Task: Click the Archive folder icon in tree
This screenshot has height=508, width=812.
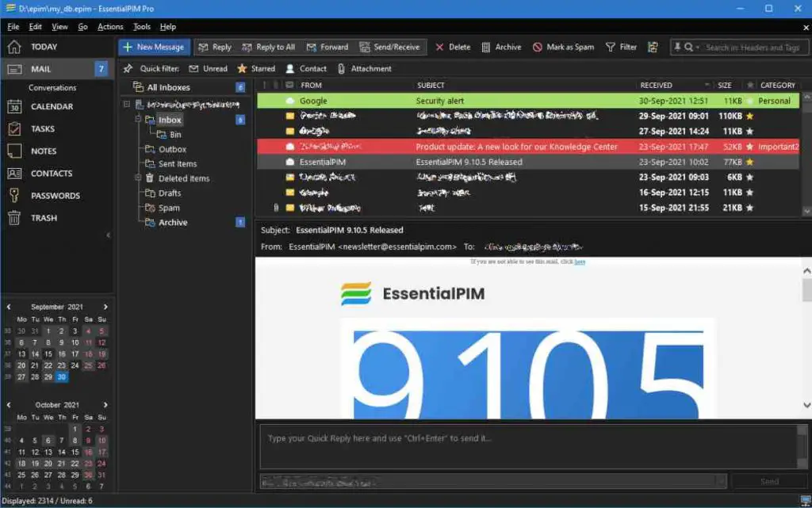Action: [150, 223]
